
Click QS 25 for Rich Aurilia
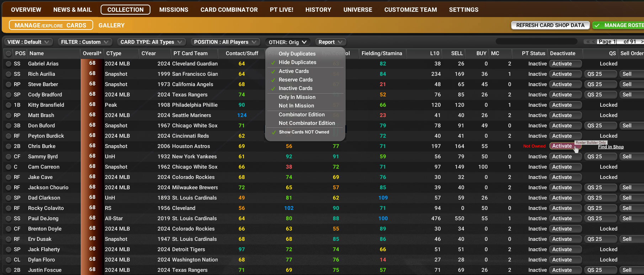(x=600, y=74)
